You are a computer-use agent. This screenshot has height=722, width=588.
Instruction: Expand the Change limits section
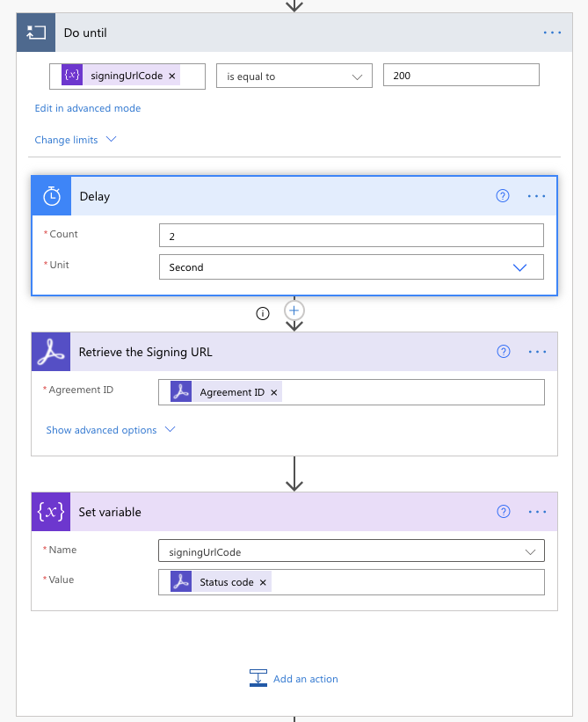(76, 140)
